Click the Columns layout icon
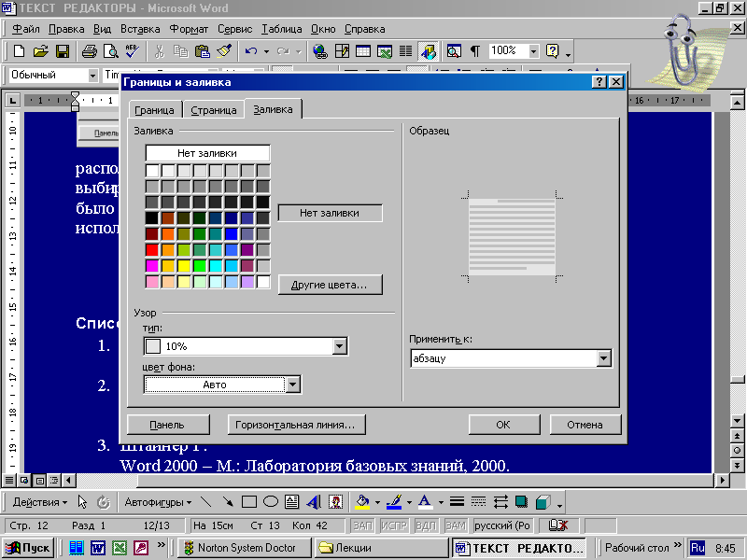The image size is (747, 560). click(x=406, y=51)
